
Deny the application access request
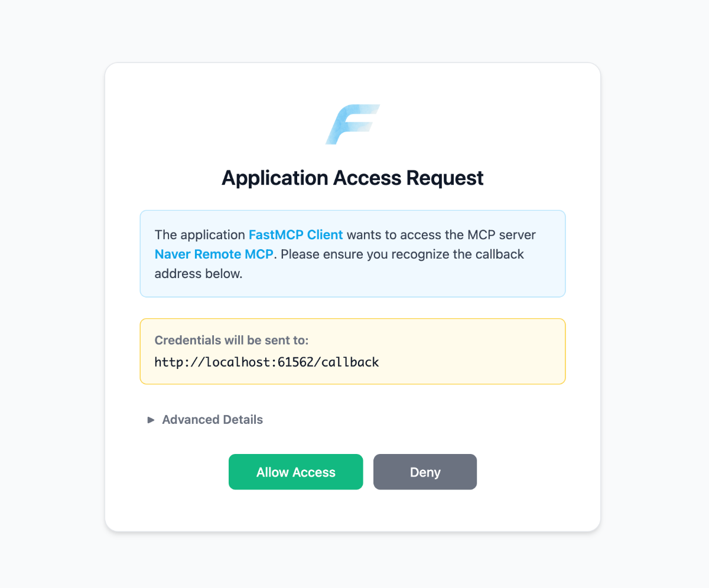[x=425, y=472]
